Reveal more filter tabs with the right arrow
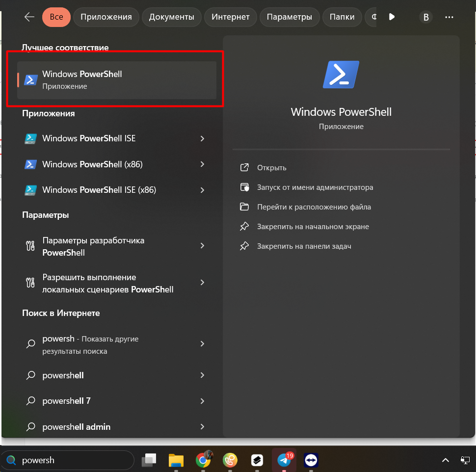Viewport: 476px width, 472px height. [x=392, y=17]
